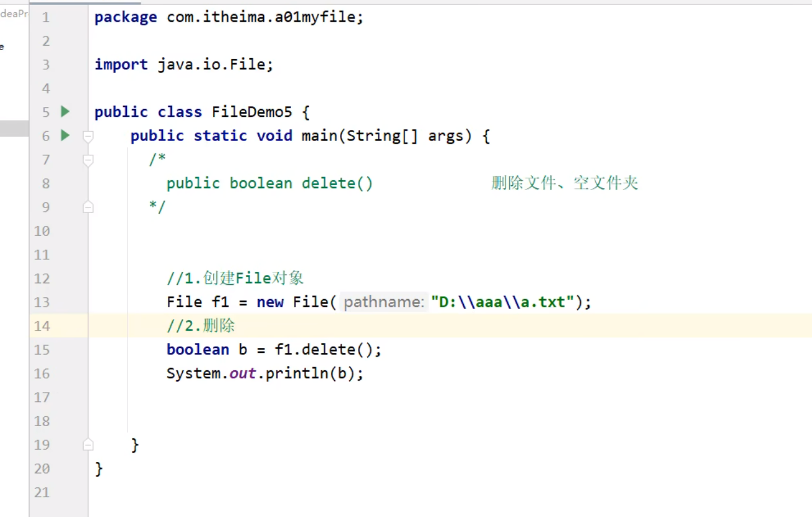
Task: Click the String[] parameter type
Action: pyautogui.click(x=382, y=136)
